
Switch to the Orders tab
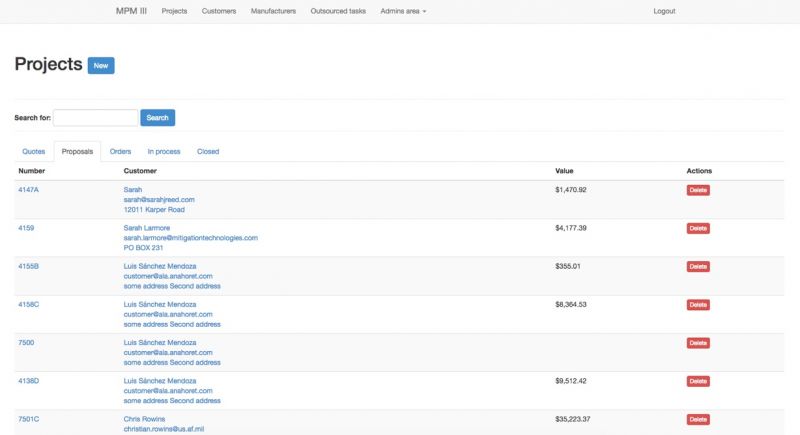coord(120,151)
